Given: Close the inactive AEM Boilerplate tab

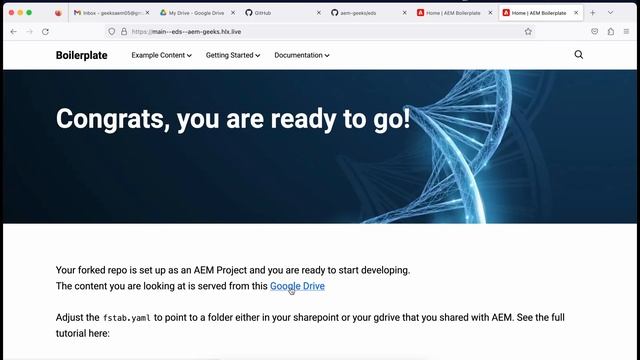Looking at the screenshot, I should (490, 13).
